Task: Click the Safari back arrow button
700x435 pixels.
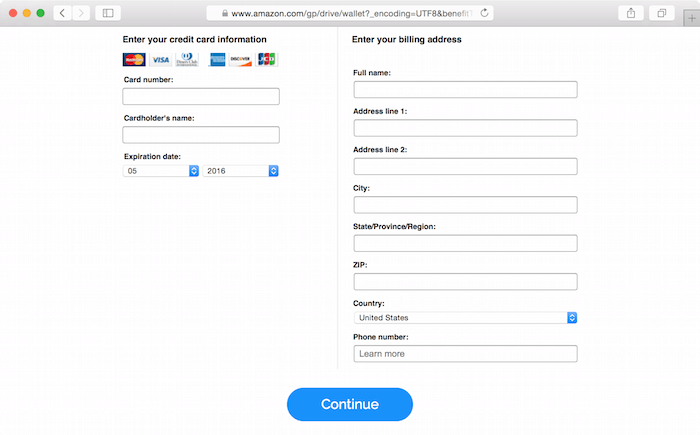Action: tap(62, 13)
